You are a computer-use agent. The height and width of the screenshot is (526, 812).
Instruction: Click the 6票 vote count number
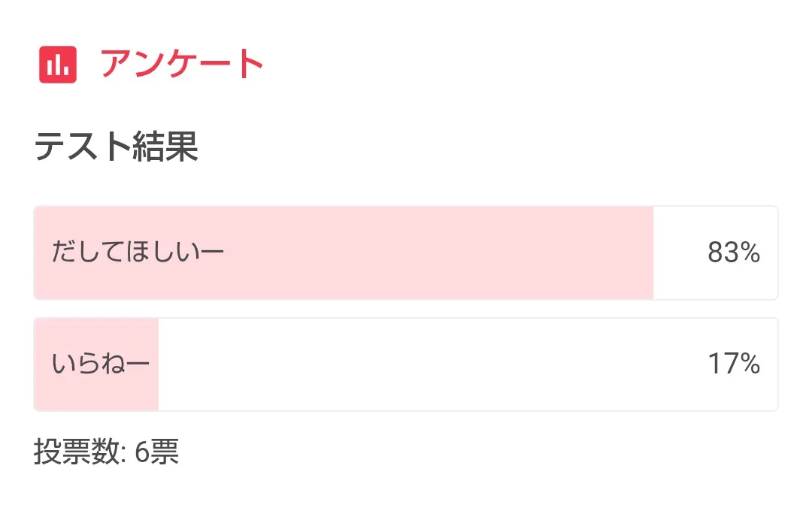tap(156, 453)
